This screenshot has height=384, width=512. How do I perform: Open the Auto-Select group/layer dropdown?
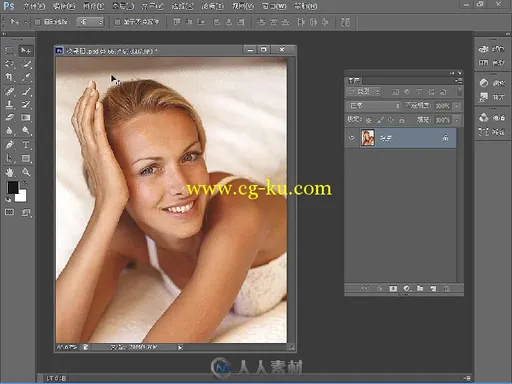pos(90,22)
